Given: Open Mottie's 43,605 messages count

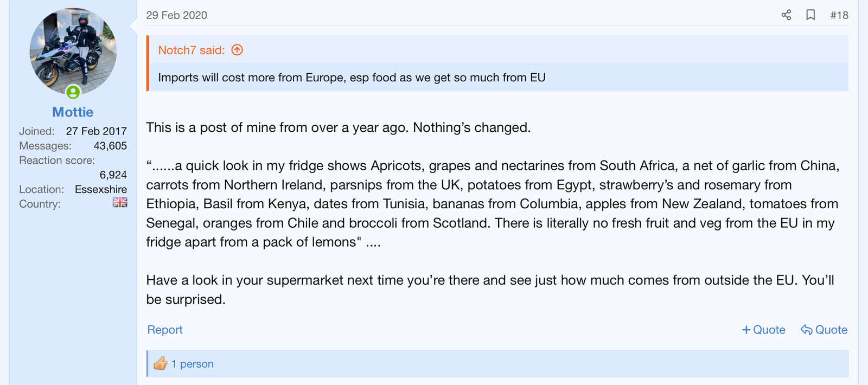Looking at the screenshot, I should (x=110, y=146).
